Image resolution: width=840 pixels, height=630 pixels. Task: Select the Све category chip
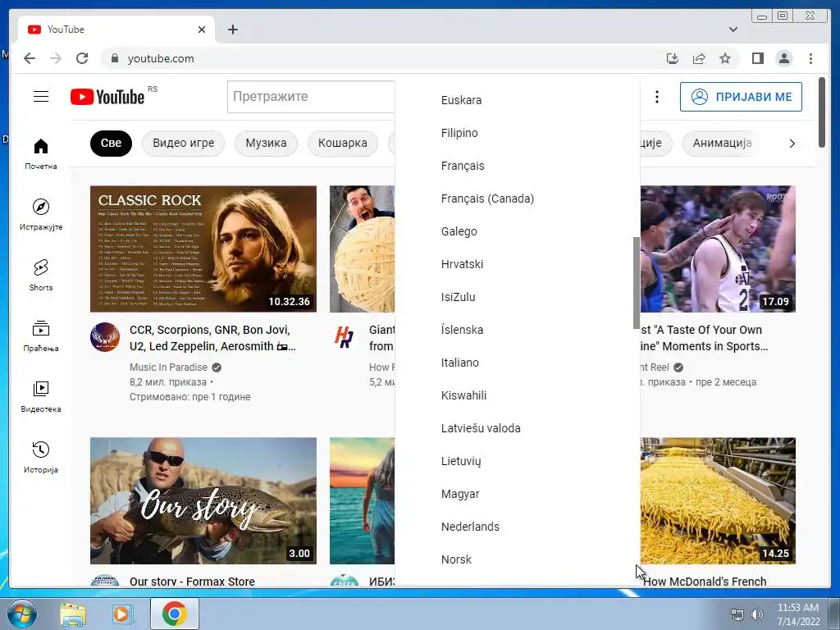111,143
